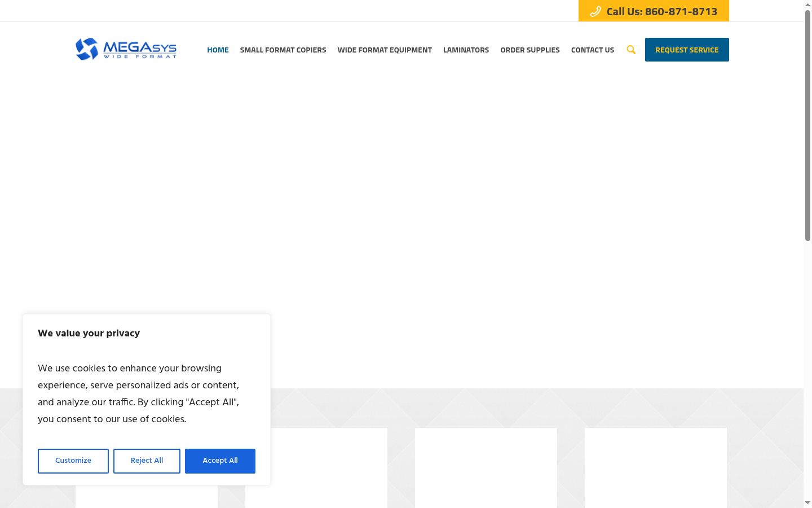Click the 'We value your privacy' heading
The image size is (812, 508).
point(89,333)
